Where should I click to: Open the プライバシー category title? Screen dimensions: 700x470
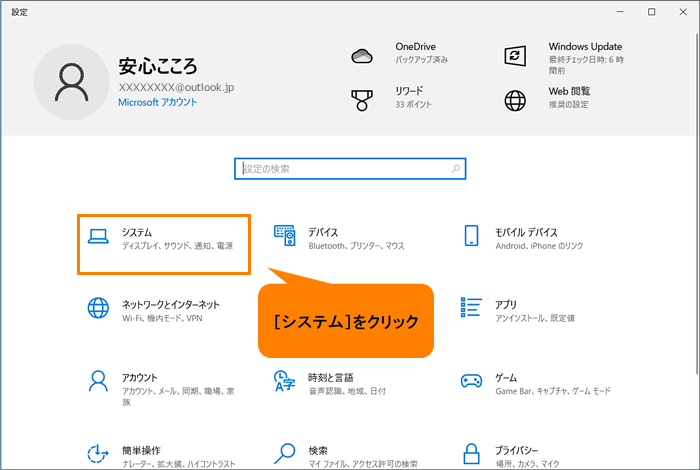517,451
